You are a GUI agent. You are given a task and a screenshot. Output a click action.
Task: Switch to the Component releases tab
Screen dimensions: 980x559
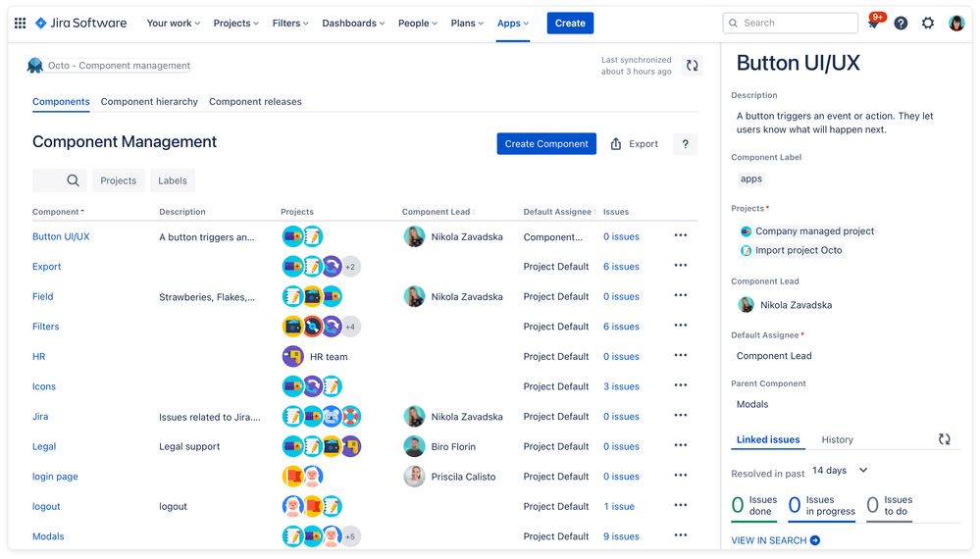255,101
